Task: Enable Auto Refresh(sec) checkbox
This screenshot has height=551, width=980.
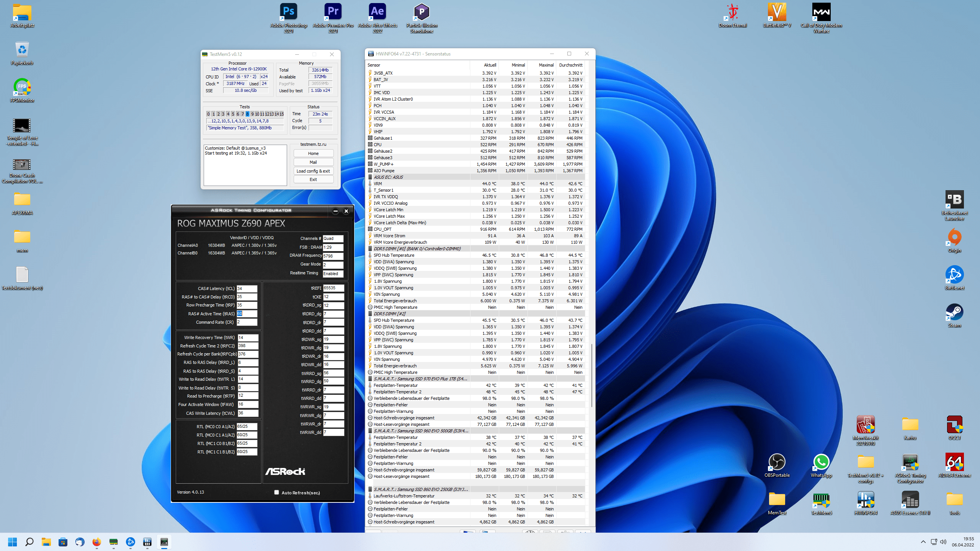Action: pos(276,492)
